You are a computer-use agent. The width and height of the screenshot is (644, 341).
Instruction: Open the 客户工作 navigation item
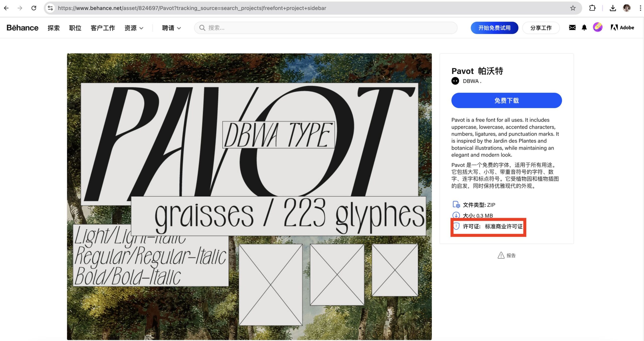tap(103, 28)
